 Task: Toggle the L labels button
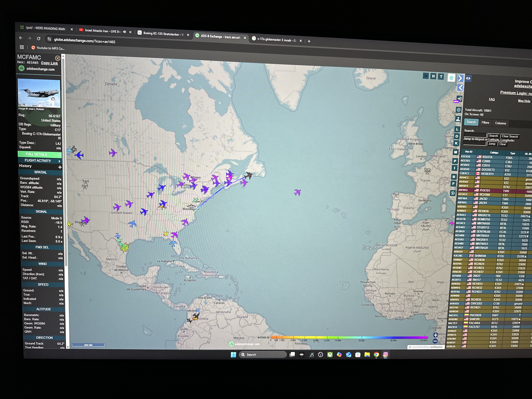click(x=457, y=129)
